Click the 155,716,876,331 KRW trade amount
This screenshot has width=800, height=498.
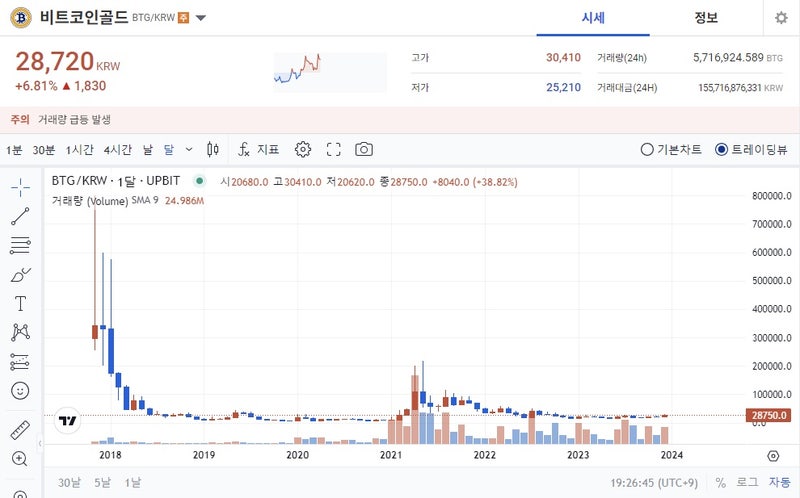click(x=740, y=88)
